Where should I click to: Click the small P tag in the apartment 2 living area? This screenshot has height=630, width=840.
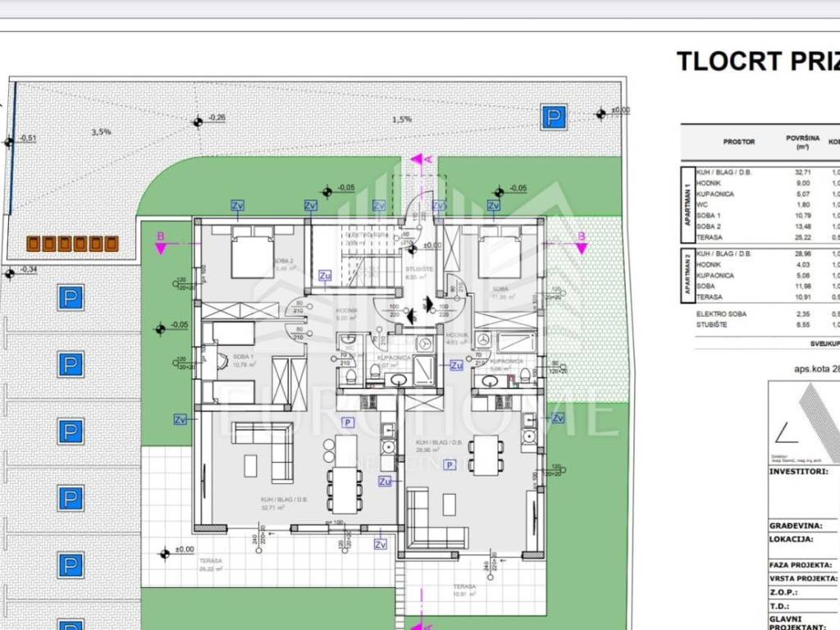click(450, 465)
